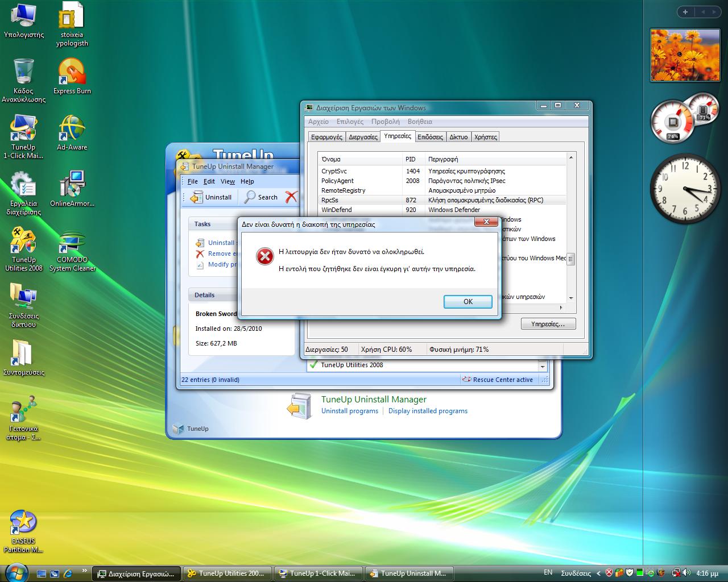Open the TuneUp Utilities 2008 dropdown arrow
728x582 pixels.
point(543,367)
